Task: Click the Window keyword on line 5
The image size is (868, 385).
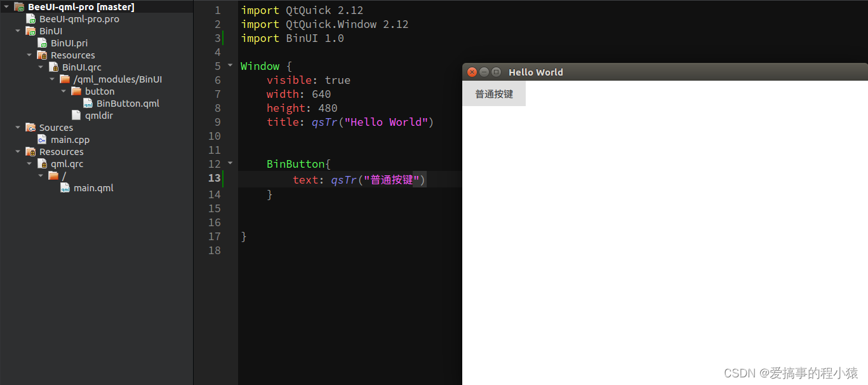Action: 260,66
